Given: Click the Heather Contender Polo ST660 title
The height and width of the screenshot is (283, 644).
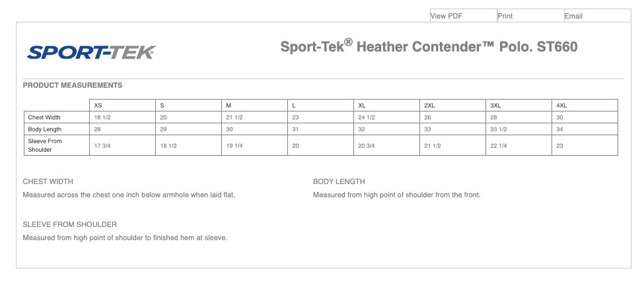Looking at the screenshot, I should (429, 47).
